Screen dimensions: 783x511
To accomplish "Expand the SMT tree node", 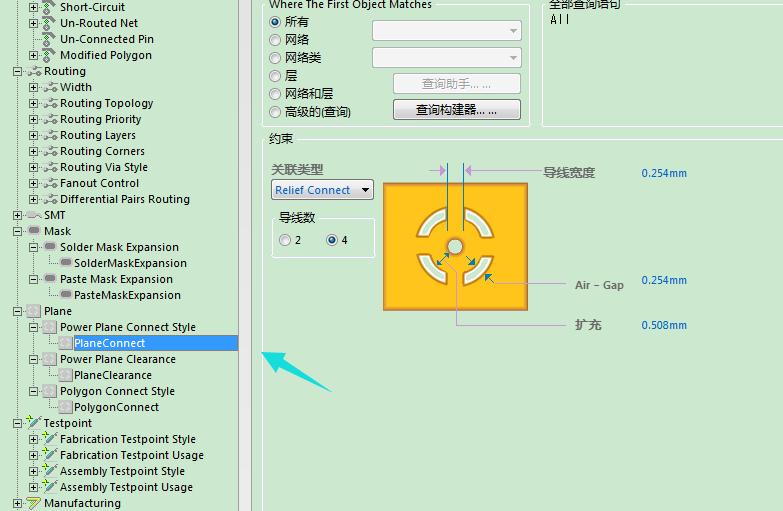I will pyautogui.click(x=17, y=215).
